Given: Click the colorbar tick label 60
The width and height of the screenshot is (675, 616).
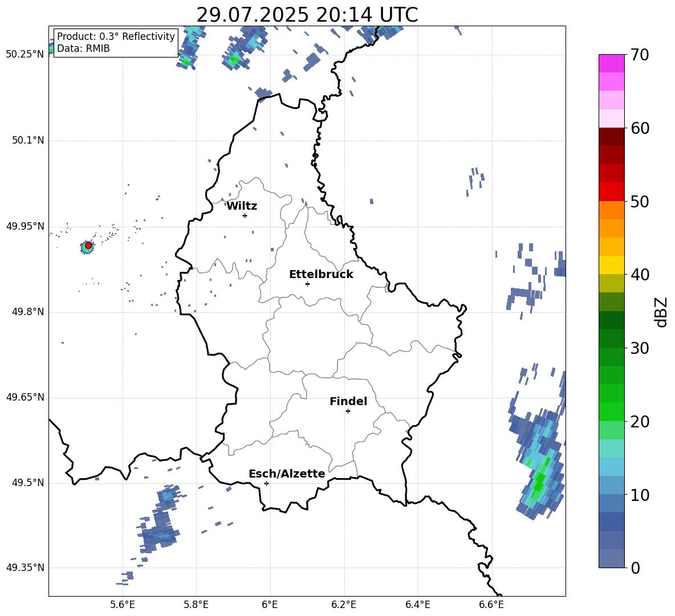Looking at the screenshot, I should click(640, 128).
